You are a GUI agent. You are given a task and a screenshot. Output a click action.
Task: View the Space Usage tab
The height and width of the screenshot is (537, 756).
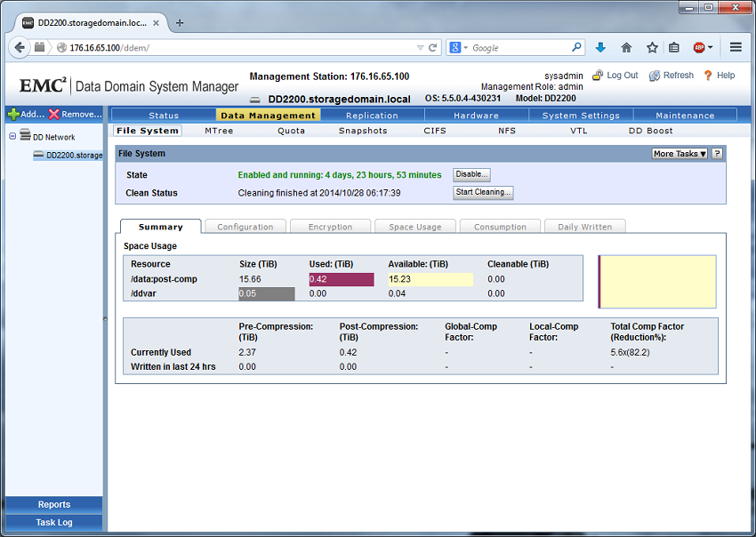point(415,227)
